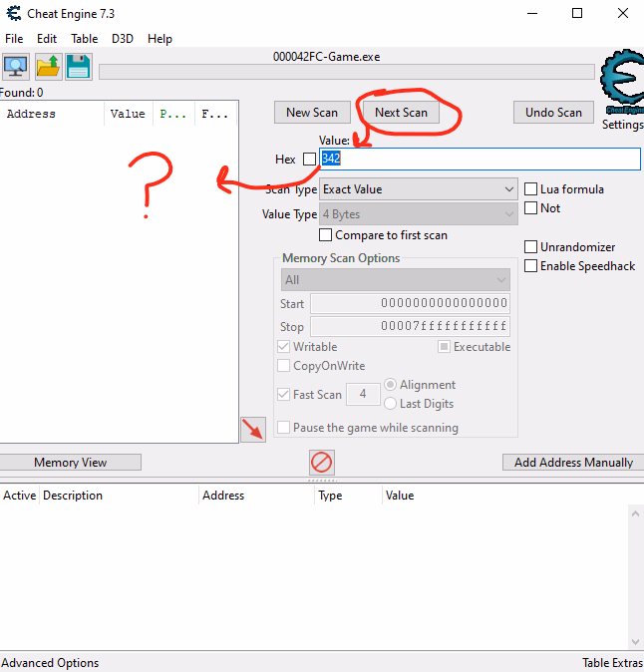The width and height of the screenshot is (644, 672).
Task: Toggle the Executable checkbox
Action: [x=444, y=346]
